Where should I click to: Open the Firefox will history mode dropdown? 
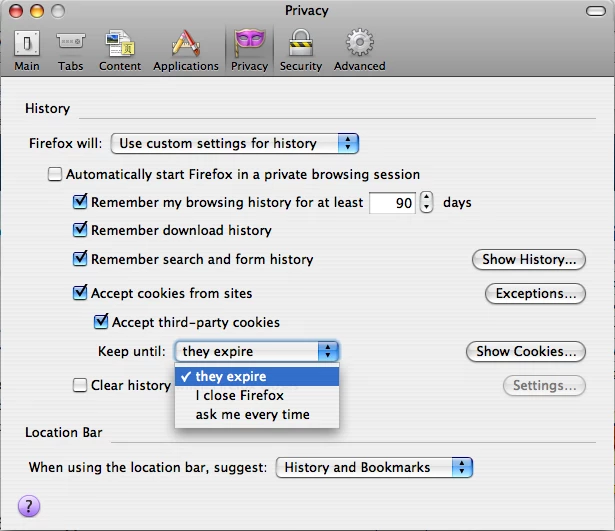click(235, 144)
